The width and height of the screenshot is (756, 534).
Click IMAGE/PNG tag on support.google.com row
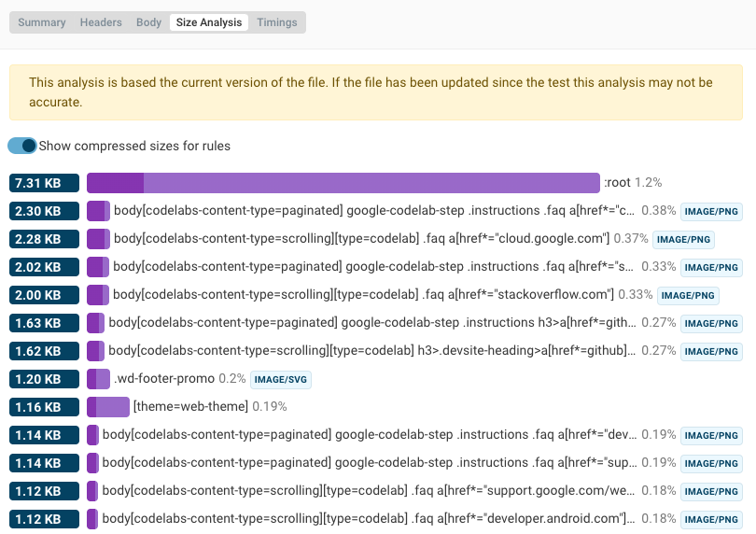711,492
